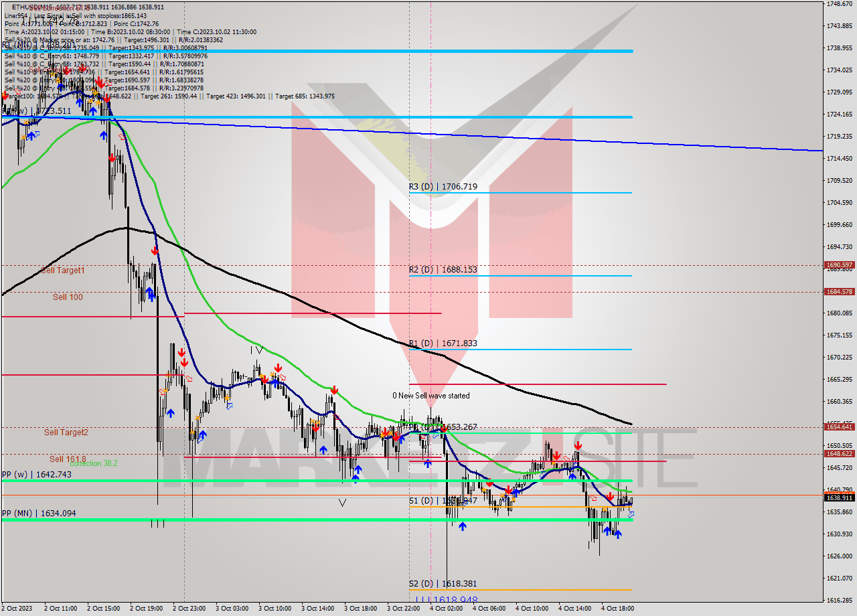The image size is (857, 616).
Task: Click the 3 Oct 18:00 time label
Action: point(361,609)
